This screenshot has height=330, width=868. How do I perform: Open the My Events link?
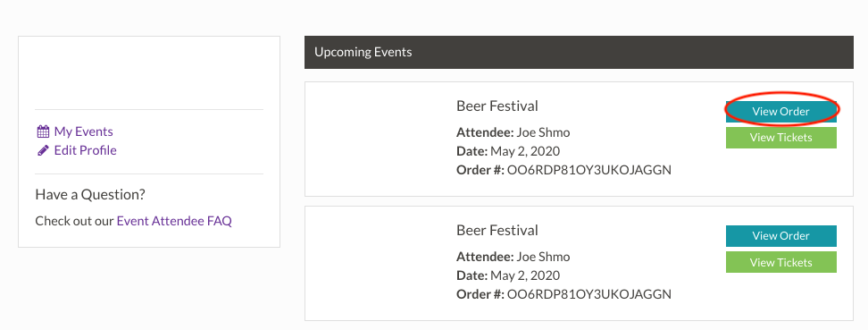[84, 132]
